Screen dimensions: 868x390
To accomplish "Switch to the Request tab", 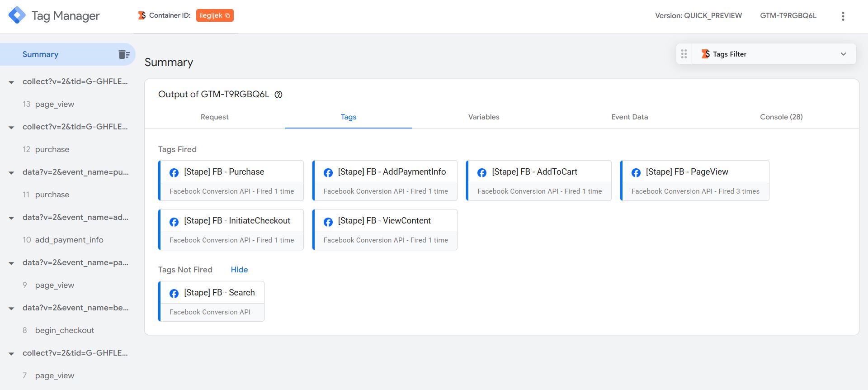I will tap(215, 117).
